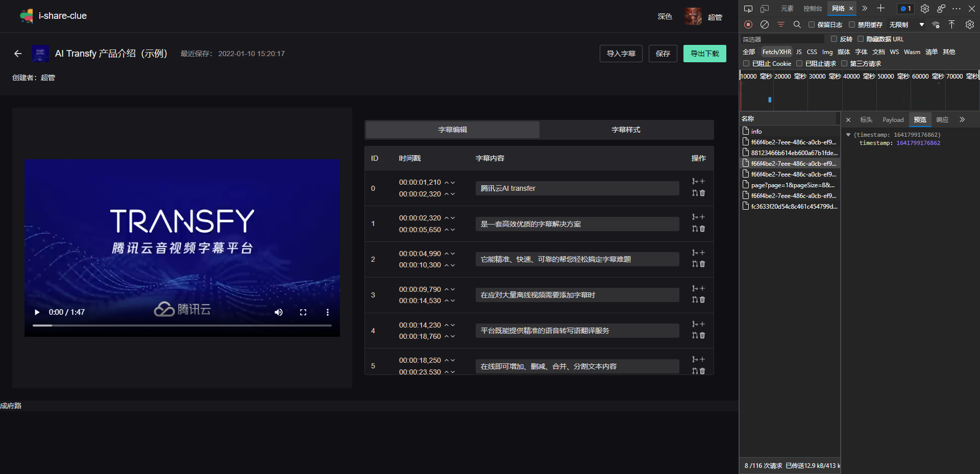Open the 无限制 throttling dropdown
The height and width of the screenshot is (474, 980).
pyautogui.click(x=906, y=24)
